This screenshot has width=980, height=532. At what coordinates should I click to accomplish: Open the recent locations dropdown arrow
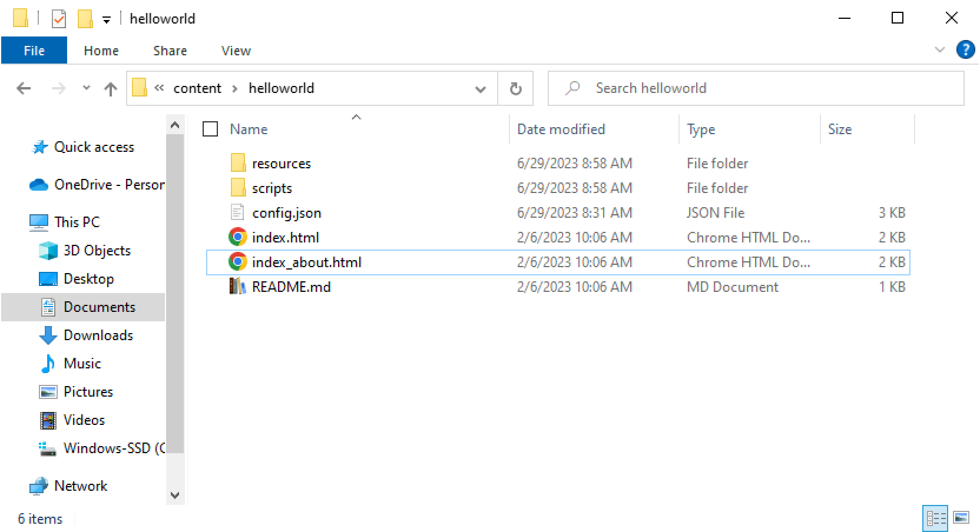[x=87, y=88]
